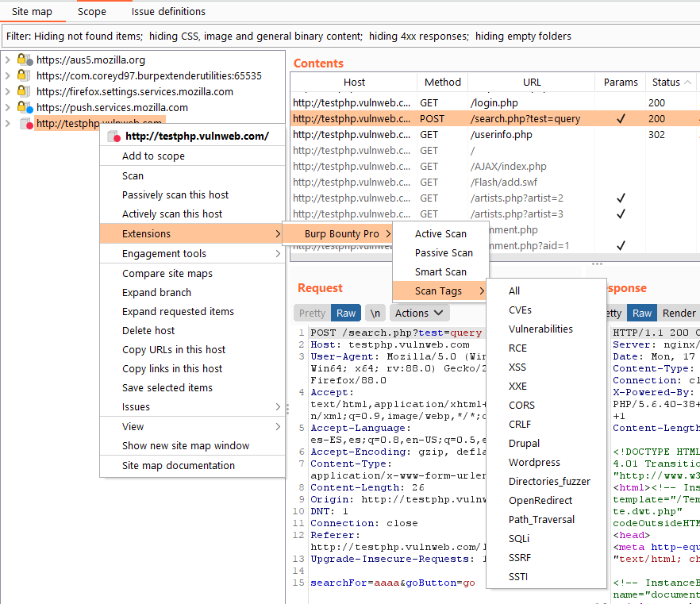Sort by the Status column header
This screenshot has width=700, height=604.
click(x=671, y=82)
